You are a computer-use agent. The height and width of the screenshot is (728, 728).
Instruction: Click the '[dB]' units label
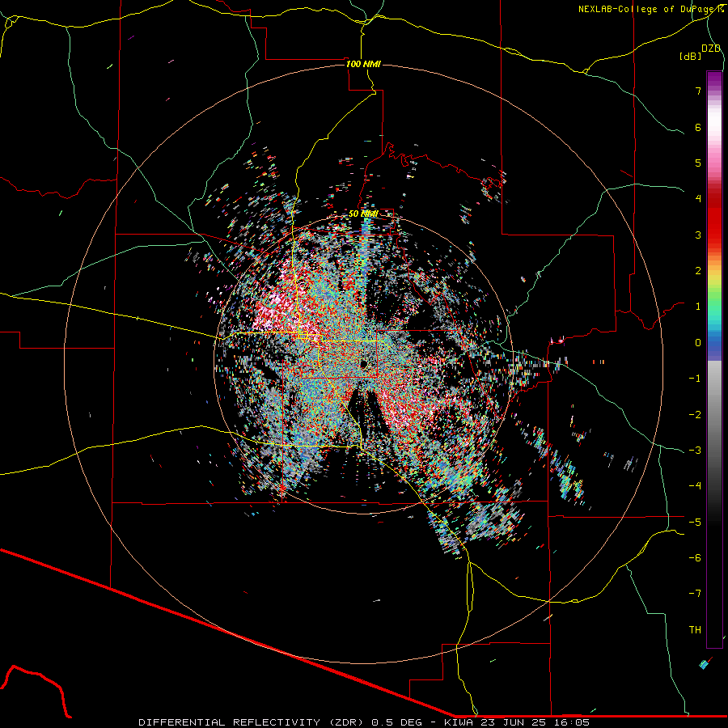click(691, 56)
